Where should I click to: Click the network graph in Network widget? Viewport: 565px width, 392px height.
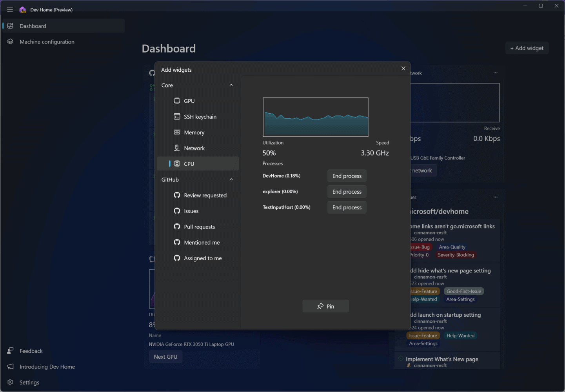point(455,103)
